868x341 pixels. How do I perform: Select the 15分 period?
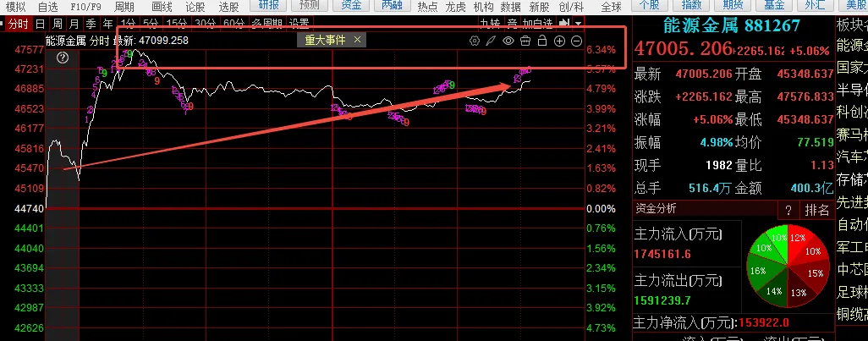click(x=177, y=24)
